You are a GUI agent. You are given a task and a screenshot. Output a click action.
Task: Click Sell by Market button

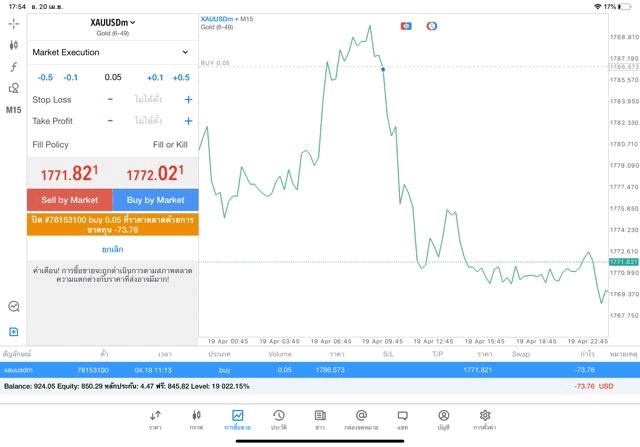pos(69,200)
